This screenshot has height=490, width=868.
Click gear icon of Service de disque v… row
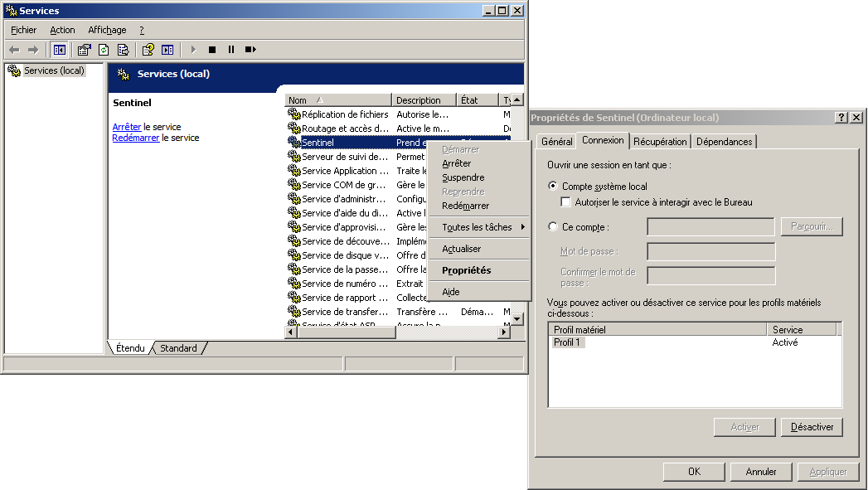point(294,255)
